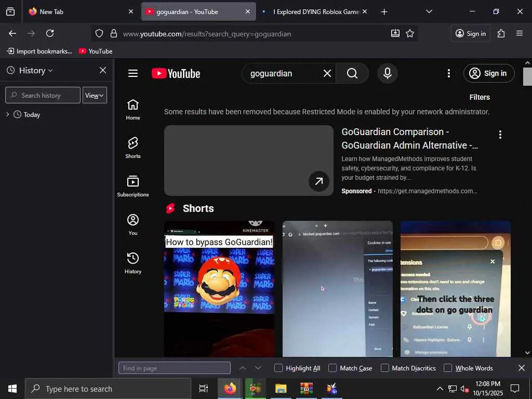Open a new tab plus button
532x399 pixels.
(384, 11)
